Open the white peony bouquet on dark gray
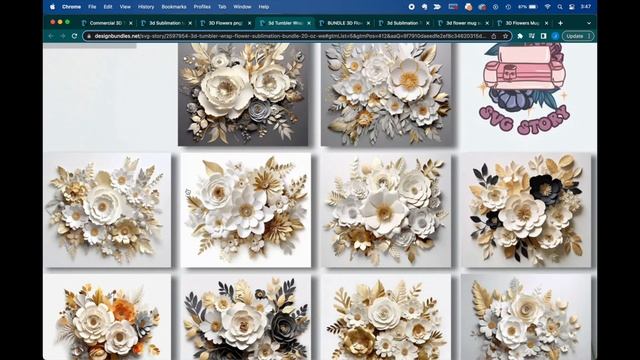The image size is (640, 360). tap(243, 94)
